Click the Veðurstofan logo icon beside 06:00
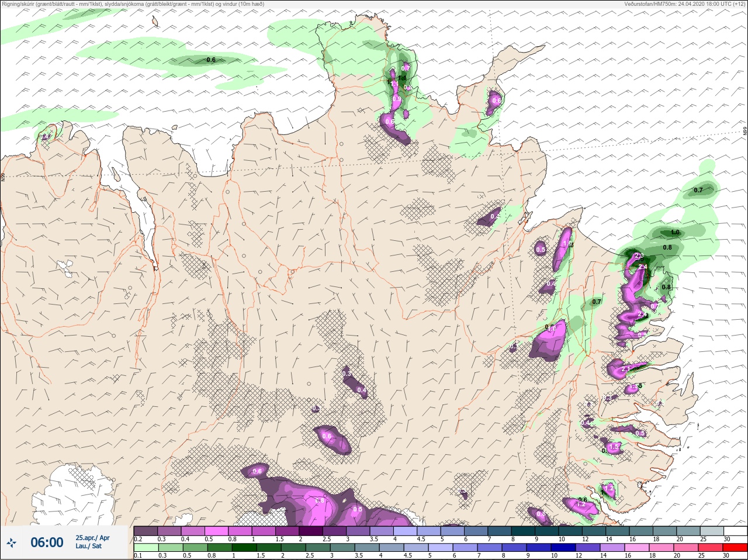This screenshot has width=748, height=560. [12, 543]
